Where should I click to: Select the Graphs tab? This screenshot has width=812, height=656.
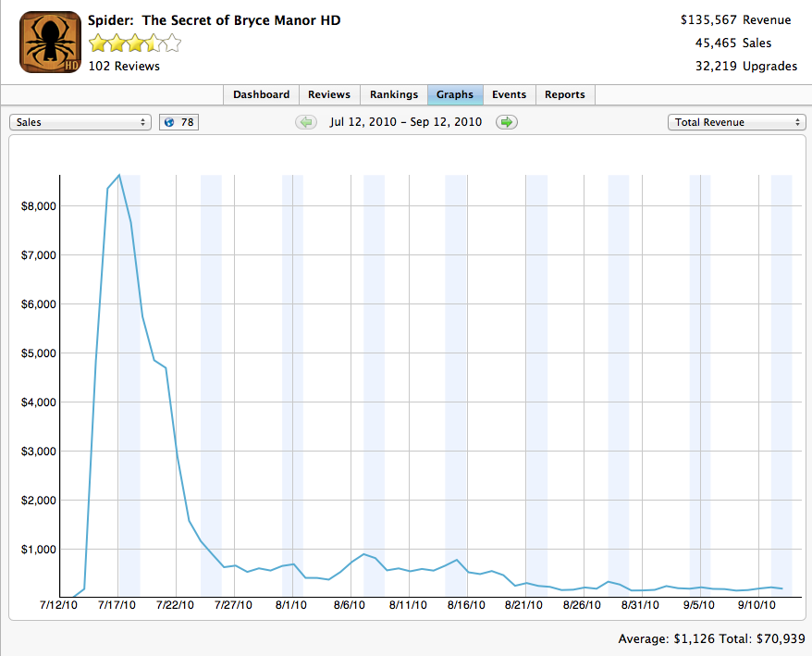click(x=455, y=94)
